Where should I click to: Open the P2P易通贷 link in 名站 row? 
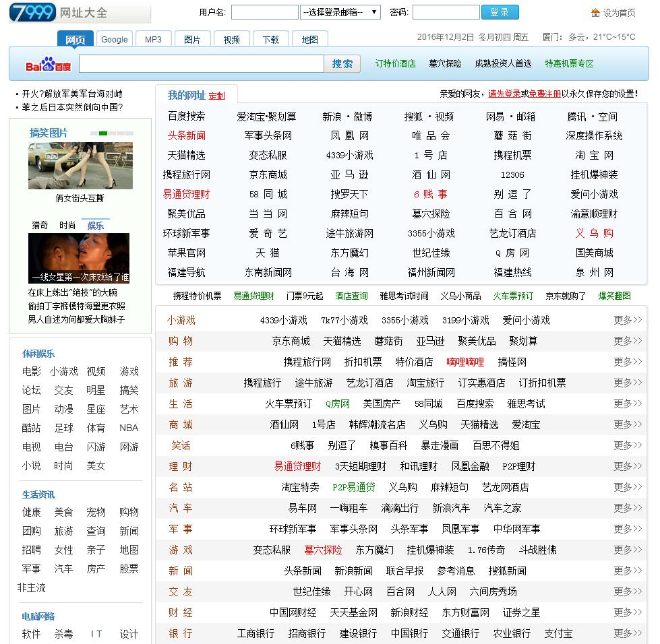353,487
